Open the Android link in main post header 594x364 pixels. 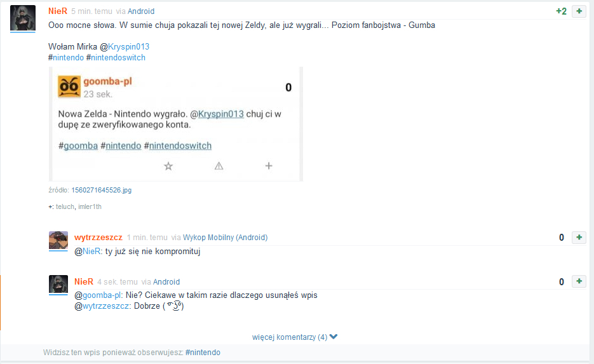point(141,11)
